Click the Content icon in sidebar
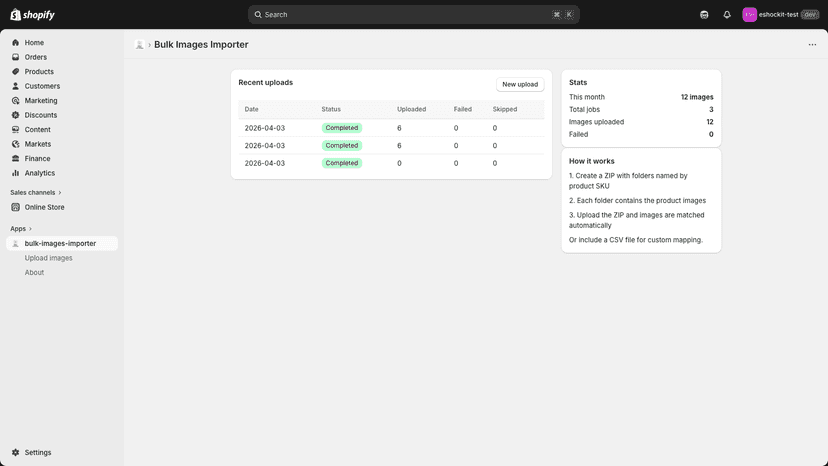The width and height of the screenshot is (828, 466). [15, 129]
